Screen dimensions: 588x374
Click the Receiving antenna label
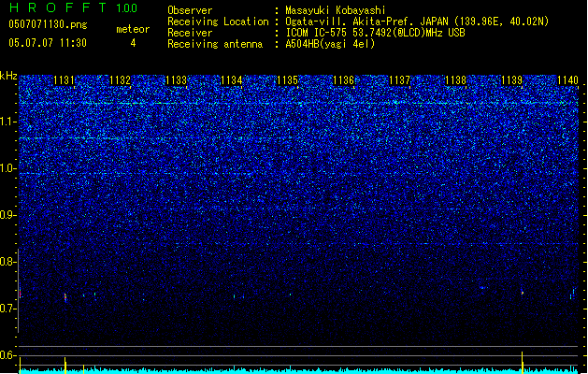(x=215, y=44)
